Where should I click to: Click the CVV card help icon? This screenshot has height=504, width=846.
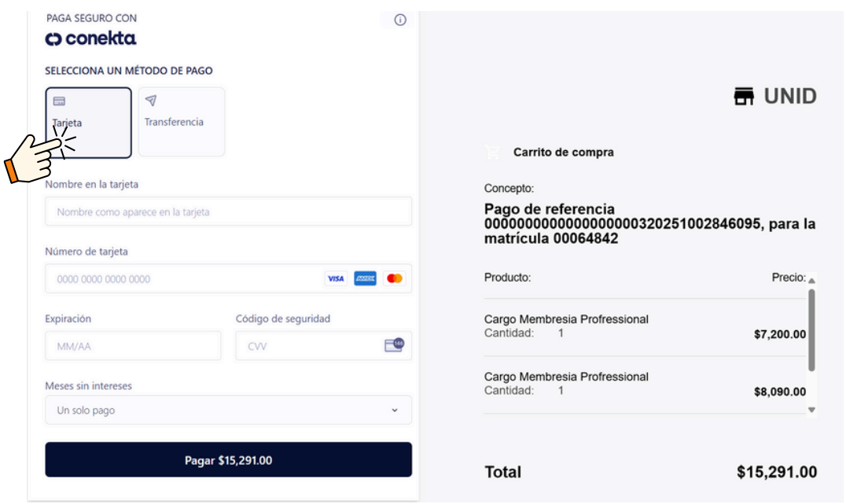[394, 345]
